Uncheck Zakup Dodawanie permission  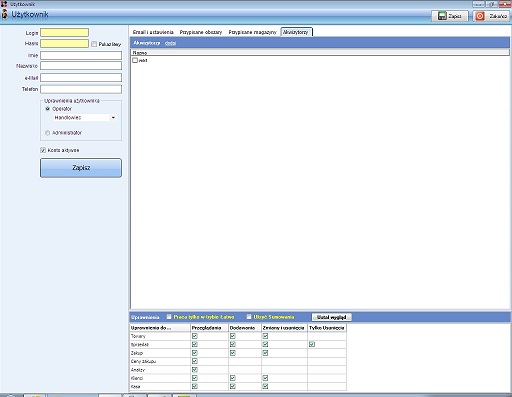[233, 353]
